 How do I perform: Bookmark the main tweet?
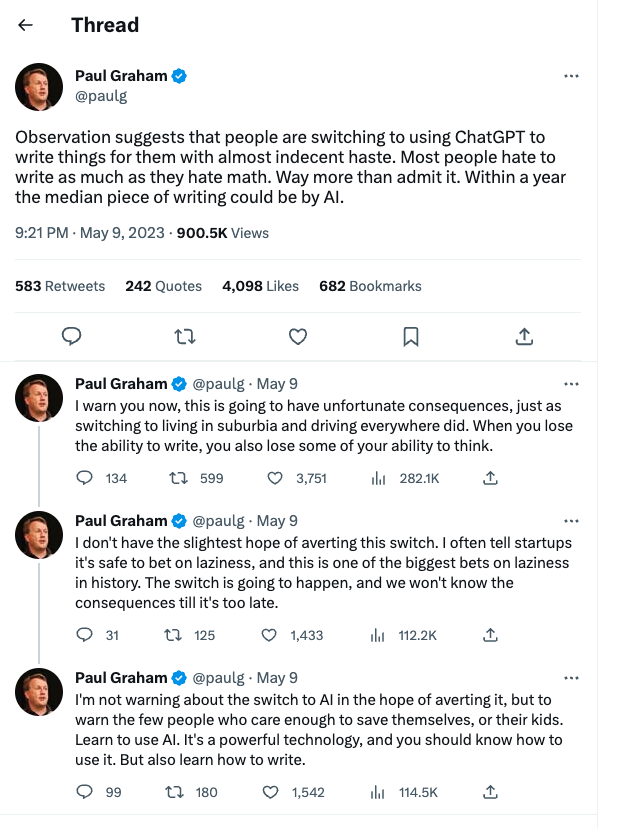pos(410,337)
